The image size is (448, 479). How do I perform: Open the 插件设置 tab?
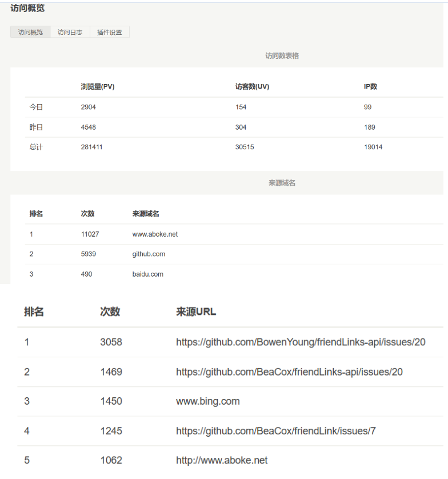pyautogui.click(x=110, y=32)
